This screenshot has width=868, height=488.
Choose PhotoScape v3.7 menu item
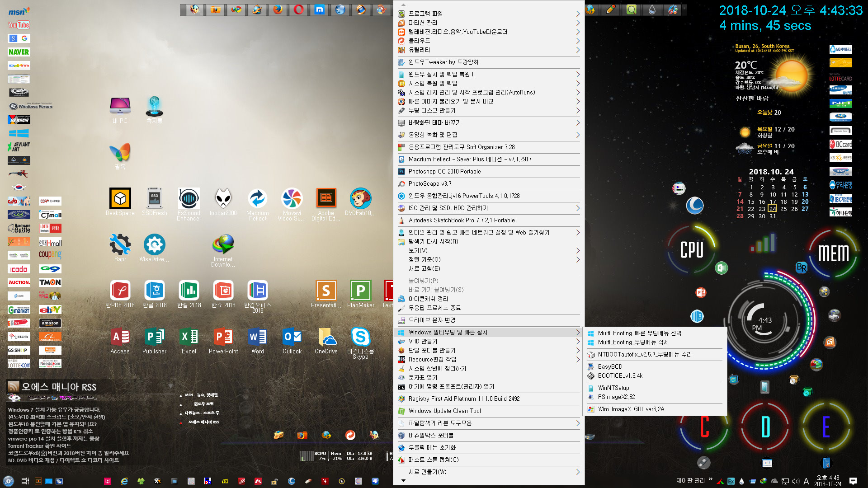[489, 183]
